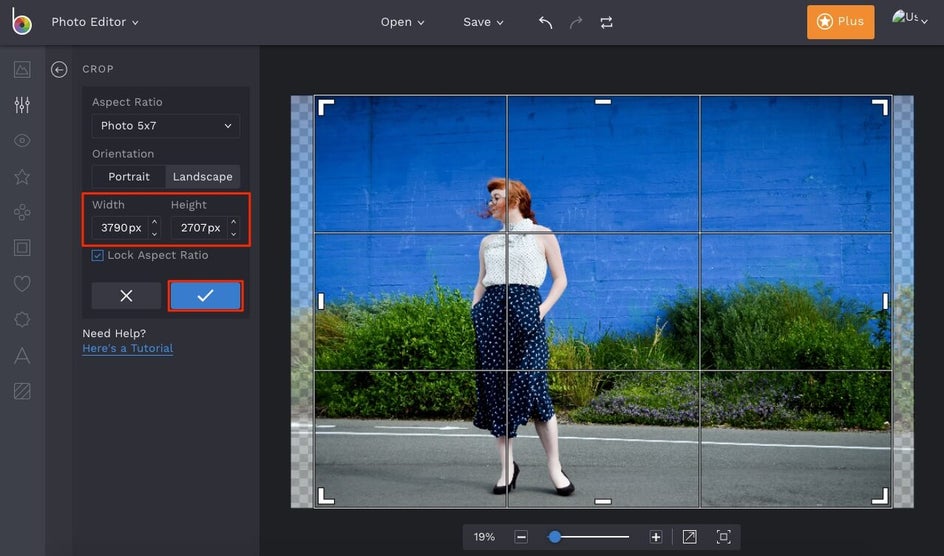The image size is (944, 556).
Task: Open the Open menu
Action: pos(402,22)
